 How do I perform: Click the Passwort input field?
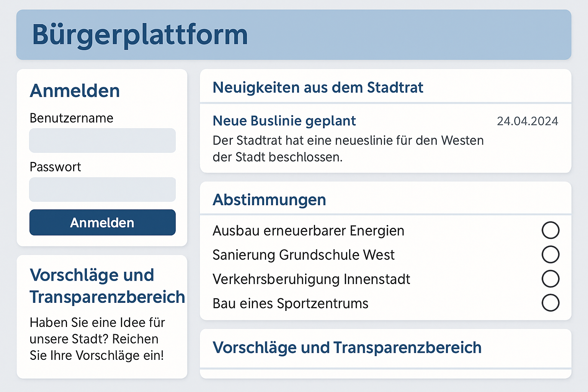(x=102, y=189)
